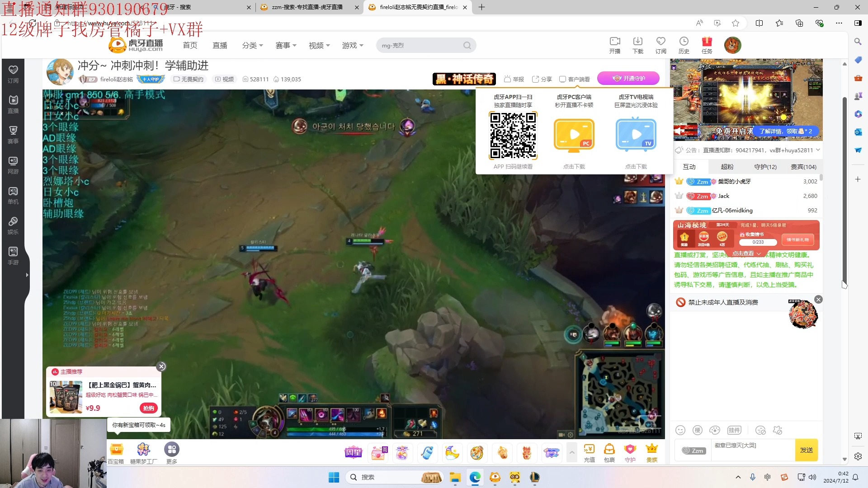This screenshot has width=868, height=488.
Task: Send chat message with 发送 button
Action: [807, 450]
